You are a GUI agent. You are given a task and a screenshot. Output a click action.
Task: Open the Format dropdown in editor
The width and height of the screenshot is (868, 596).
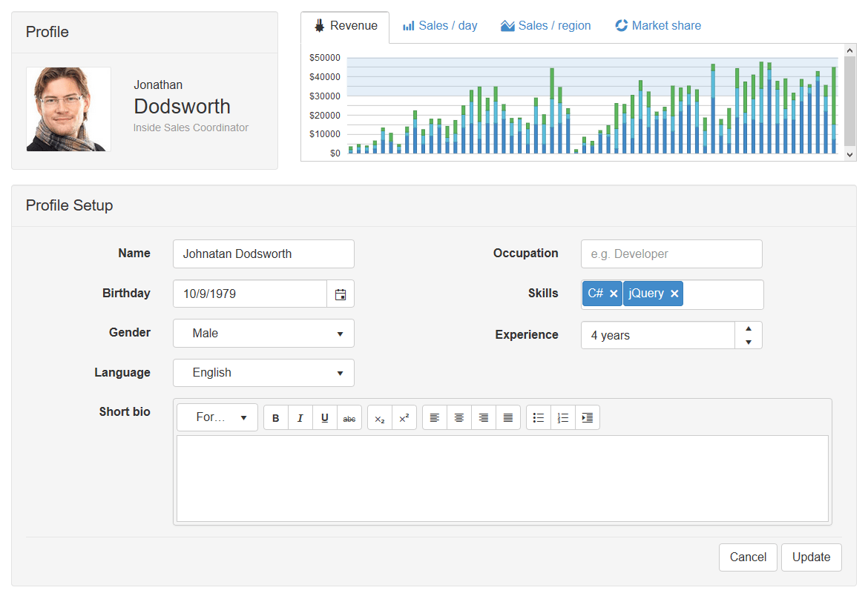[217, 417]
